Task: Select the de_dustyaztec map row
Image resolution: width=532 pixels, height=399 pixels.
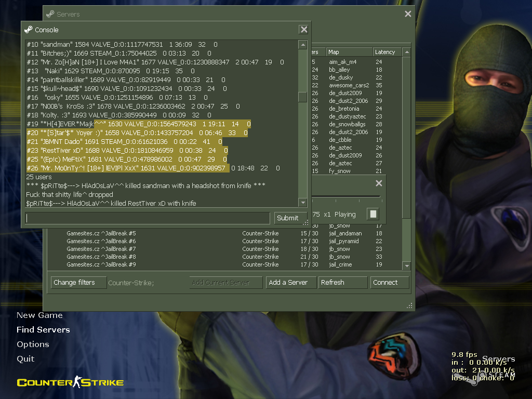Action: [356, 116]
